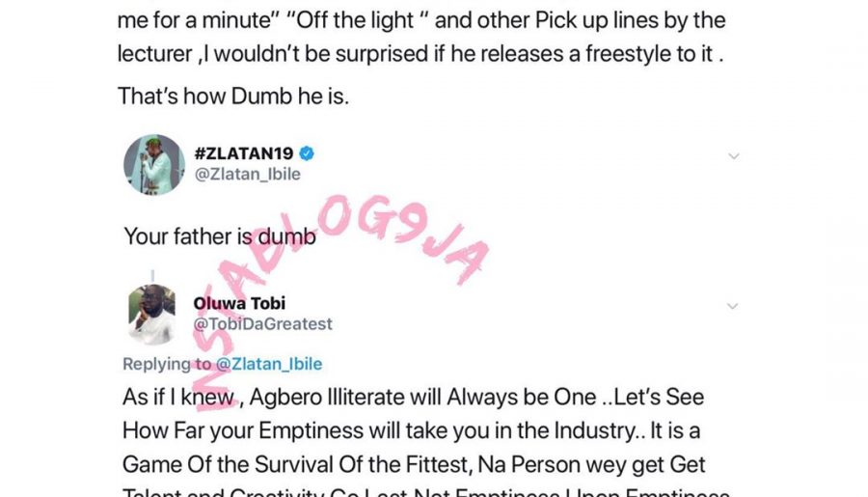Screen dimensions: 868x497
Task: Click the thread connector line above Tobi's avatar
Action: [x=152, y=276]
